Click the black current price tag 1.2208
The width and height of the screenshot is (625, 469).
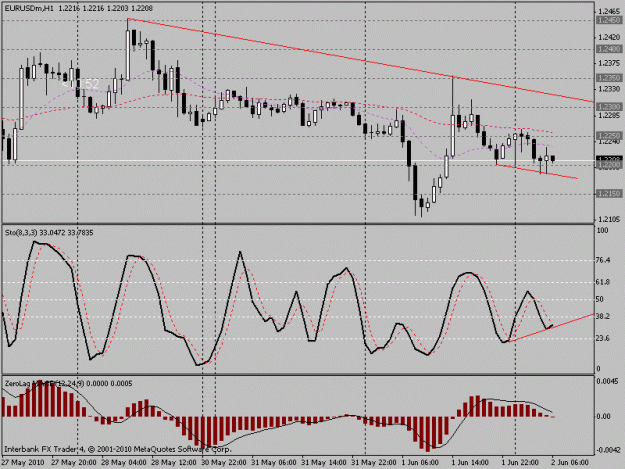click(x=609, y=159)
